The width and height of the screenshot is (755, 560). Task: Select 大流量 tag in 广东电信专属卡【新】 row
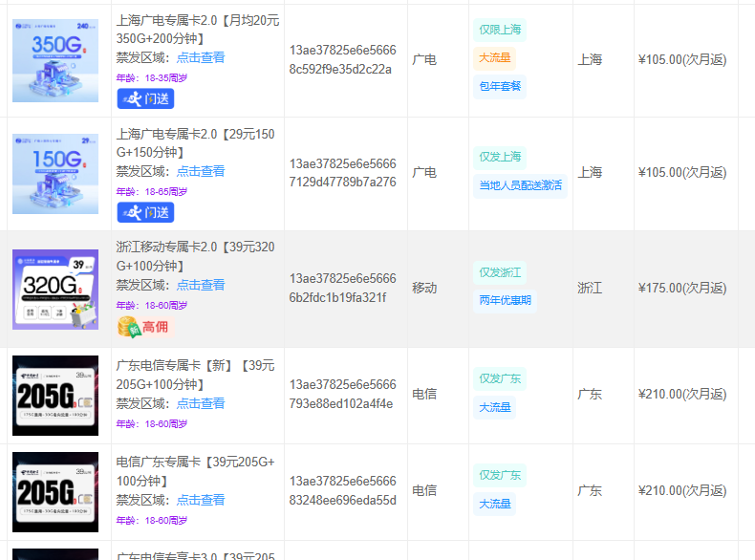click(x=494, y=407)
